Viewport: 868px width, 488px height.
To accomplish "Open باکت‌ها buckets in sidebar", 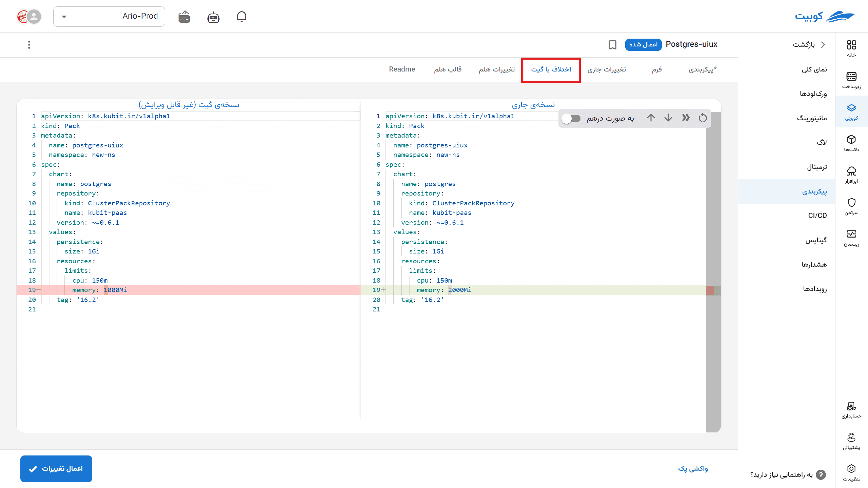I will (851, 143).
